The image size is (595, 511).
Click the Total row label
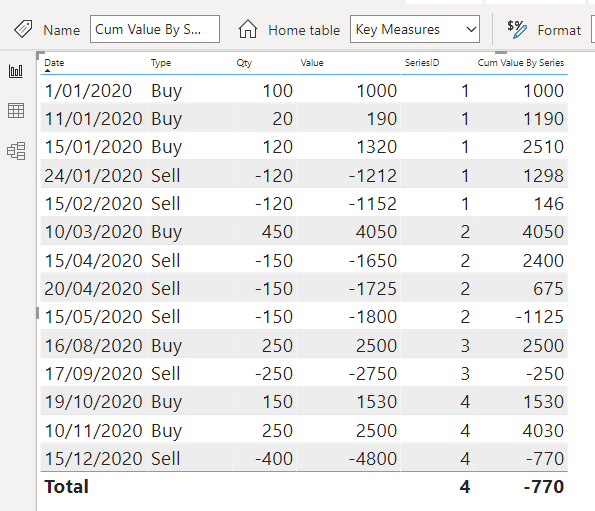pyautogui.click(x=66, y=487)
